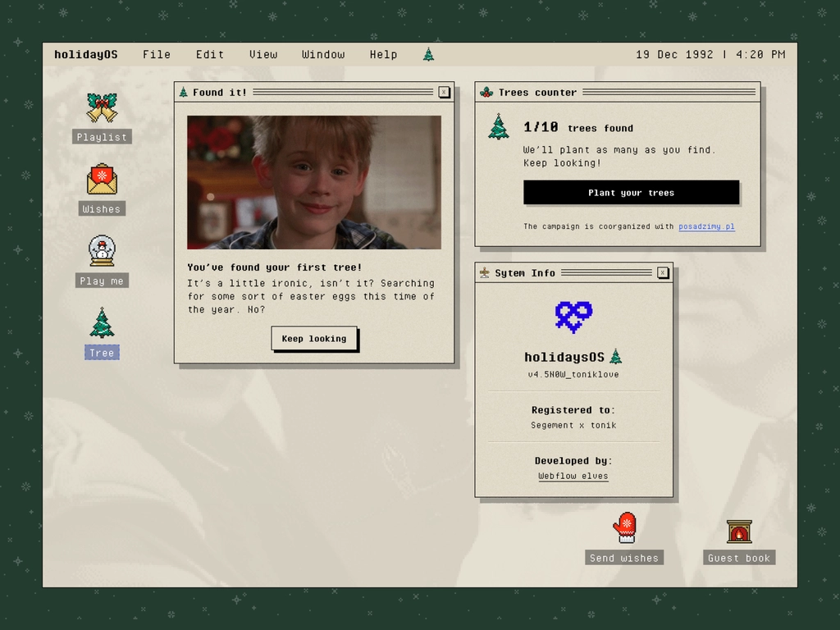The image size is (840, 630).
Task: Click the Send wishes label
Action: coord(624,558)
